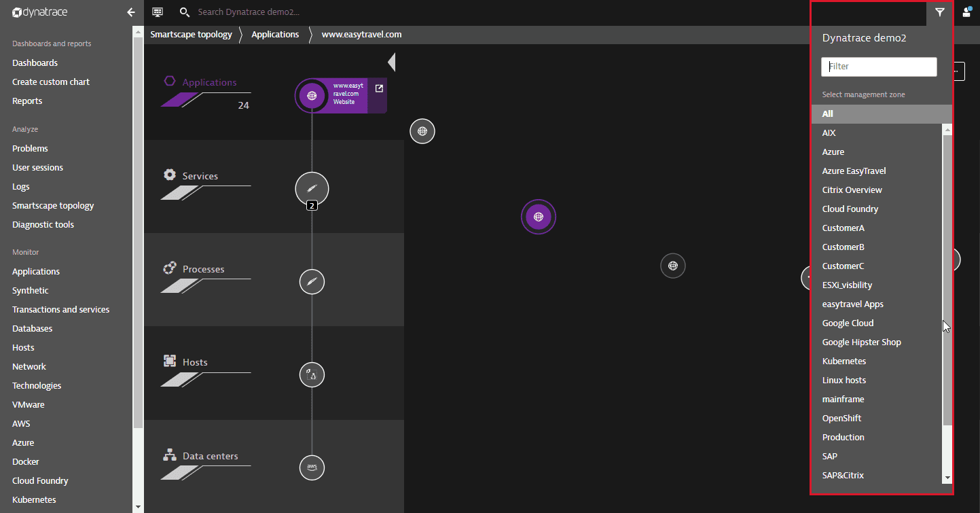Select gray globe node near collapse arrow
The height and width of the screenshot is (513, 980).
point(422,131)
